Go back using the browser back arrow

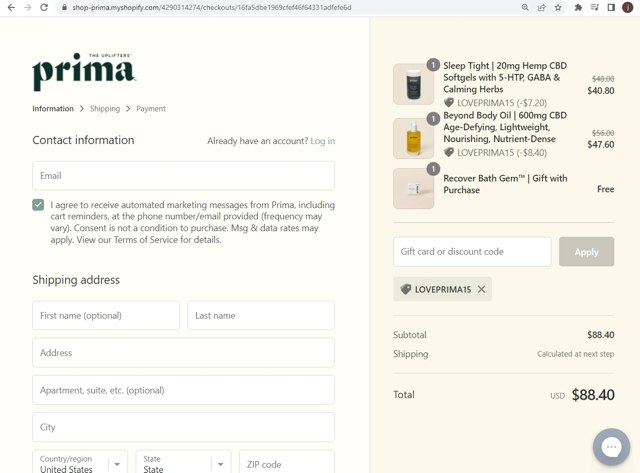click(11, 7)
